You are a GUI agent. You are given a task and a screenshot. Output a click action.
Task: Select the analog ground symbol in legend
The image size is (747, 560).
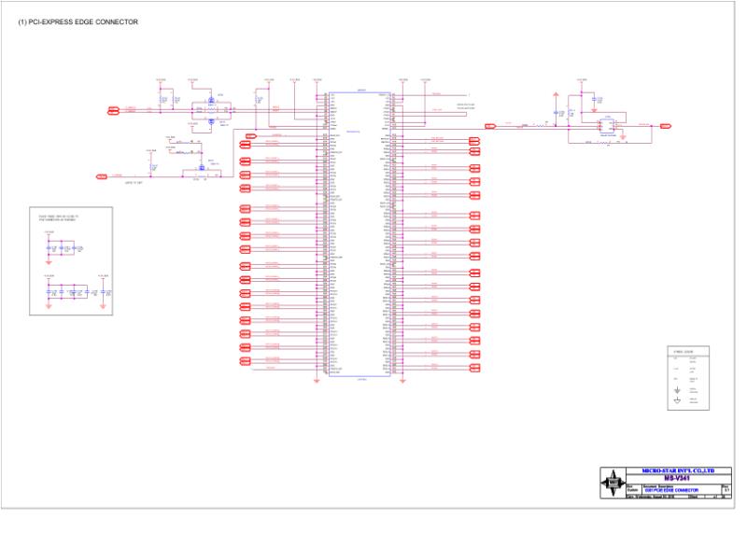[x=677, y=400]
